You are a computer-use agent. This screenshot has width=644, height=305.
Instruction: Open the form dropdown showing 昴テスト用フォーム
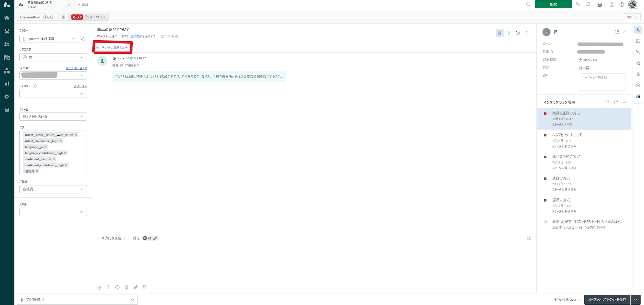click(53, 116)
